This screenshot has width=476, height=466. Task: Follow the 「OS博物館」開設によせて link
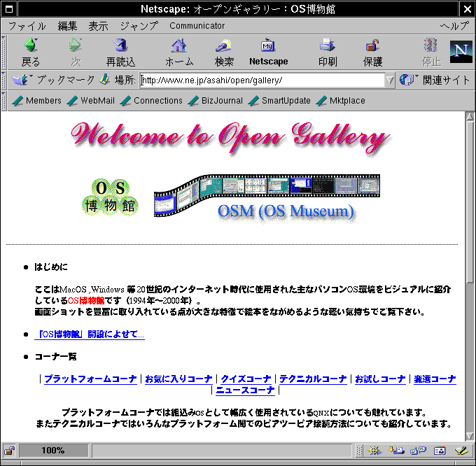coord(90,334)
